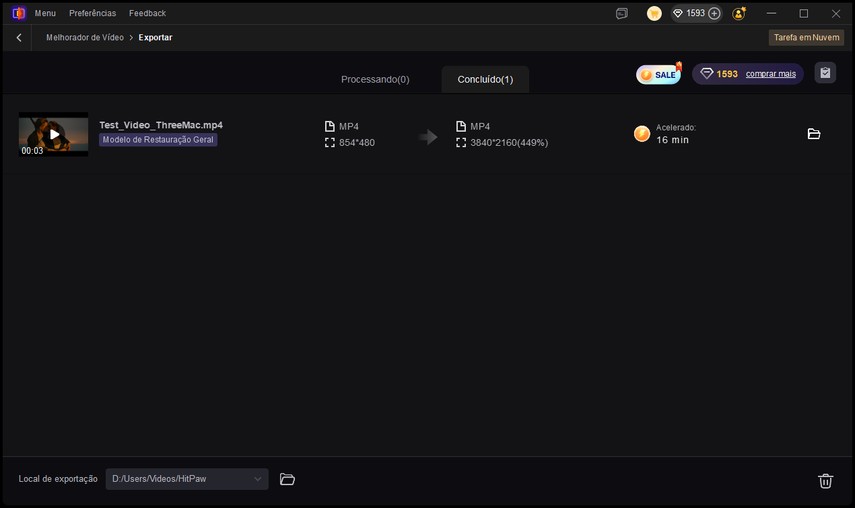Viewport: 855px width, 508px height.
Task: Go back with the left arrow
Action: (x=19, y=37)
